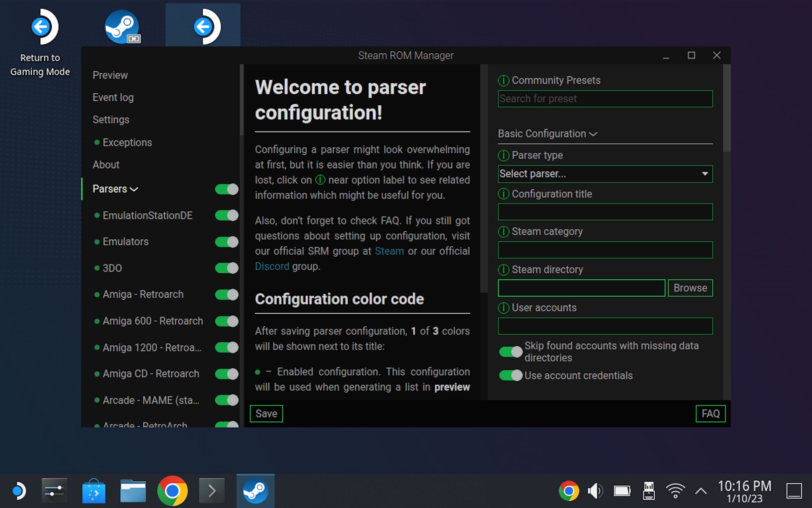
Task: Disable the Emulators parser switch
Action: click(x=226, y=242)
